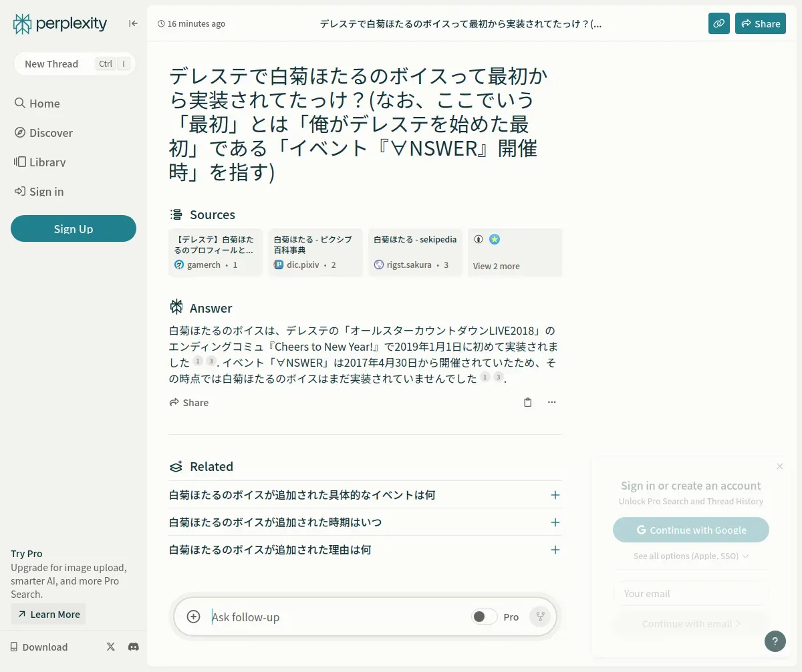
Task: Collapse the sidebar with arrow icon
Action: tap(133, 23)
